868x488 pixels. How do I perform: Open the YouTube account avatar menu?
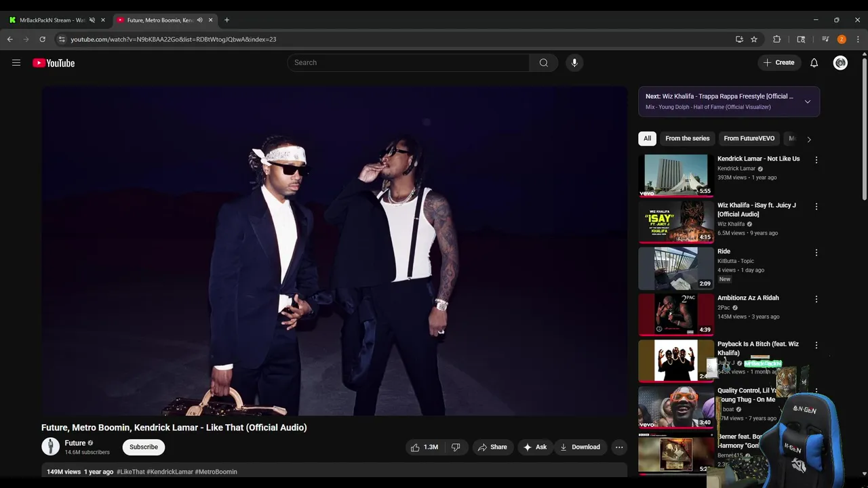[840, 62]
